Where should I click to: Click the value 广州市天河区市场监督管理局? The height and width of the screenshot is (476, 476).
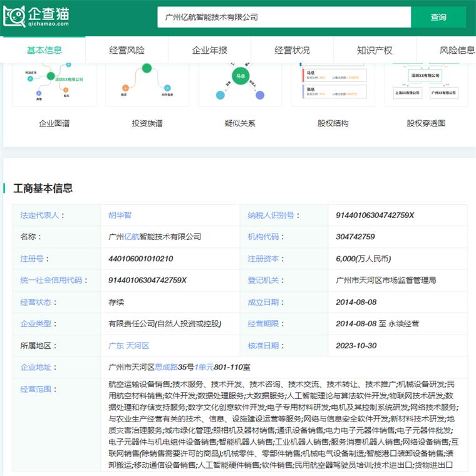tap(386, 280)
